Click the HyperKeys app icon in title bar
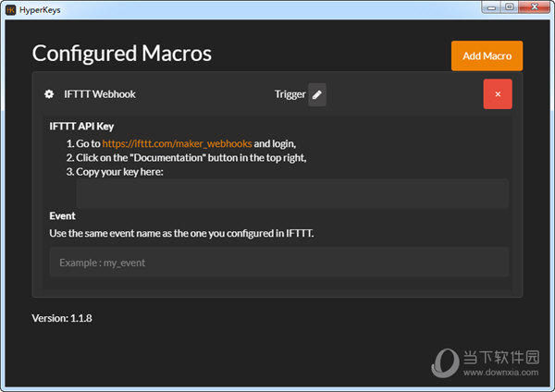The height and width of the screenshot is (392, 555). 10,10
